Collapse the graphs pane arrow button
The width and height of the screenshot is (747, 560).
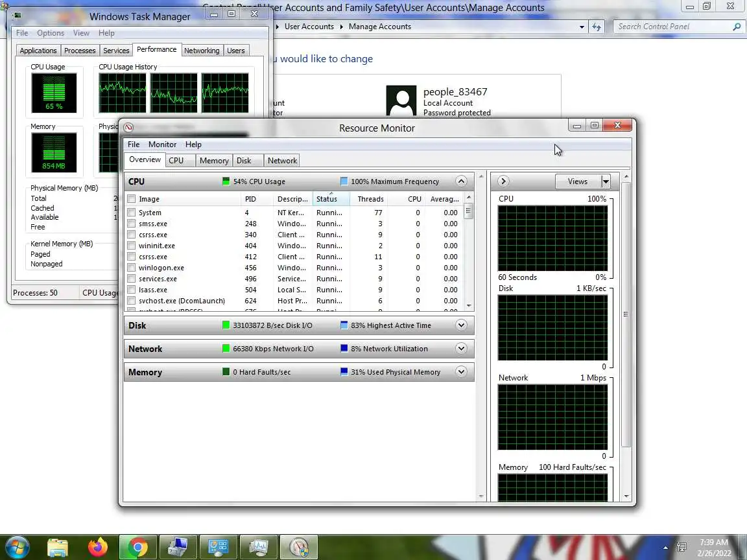click(504, 181)
